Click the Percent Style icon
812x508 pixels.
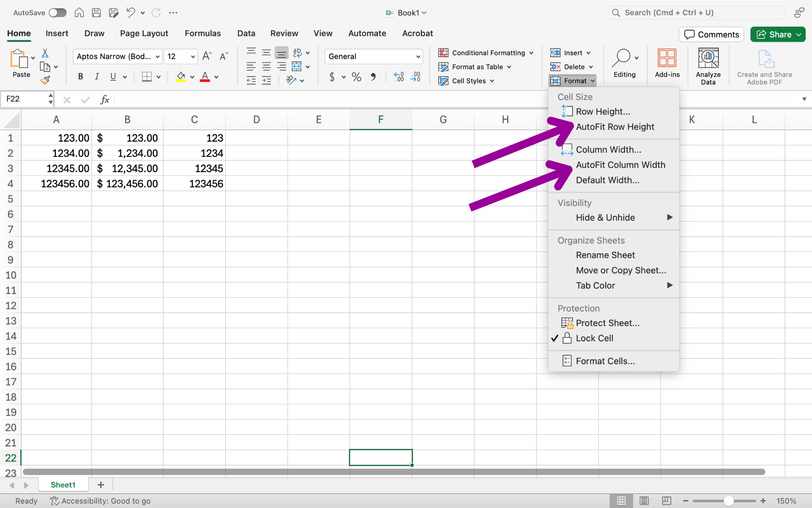356,77
